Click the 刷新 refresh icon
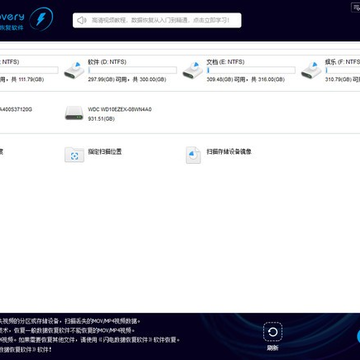 click(273, 332)
